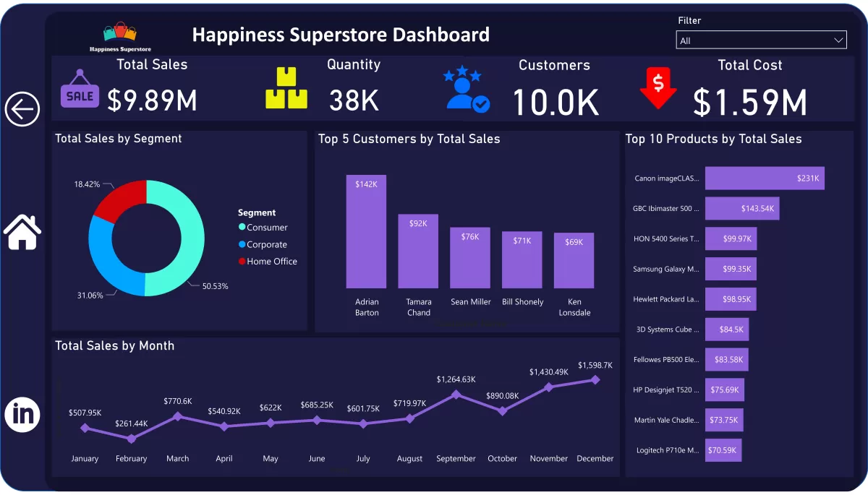Select Tamara Chand's $92K bar
The width and height of the screenshot is (868, 495).
pyautogui.click(x=418, y=251)
